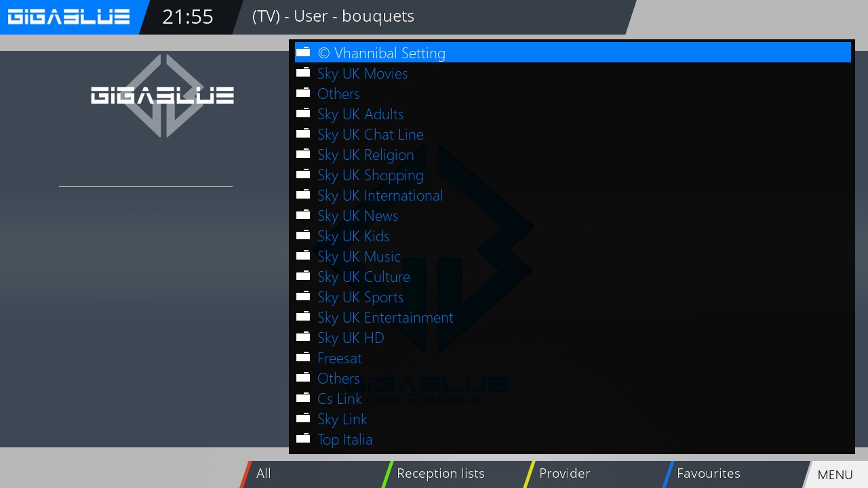Click the folder icon next to Freesat

point(303,357)
